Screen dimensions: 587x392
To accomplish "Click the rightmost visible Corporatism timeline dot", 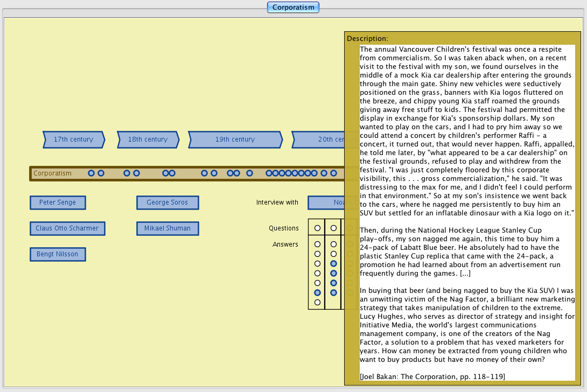I will pyautogui.click(x=333, y=173).
